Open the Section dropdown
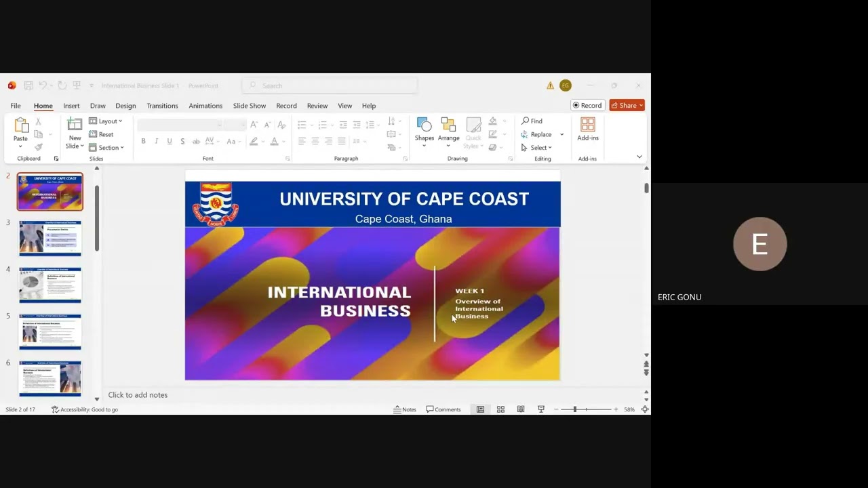 (x=106, y=147)
